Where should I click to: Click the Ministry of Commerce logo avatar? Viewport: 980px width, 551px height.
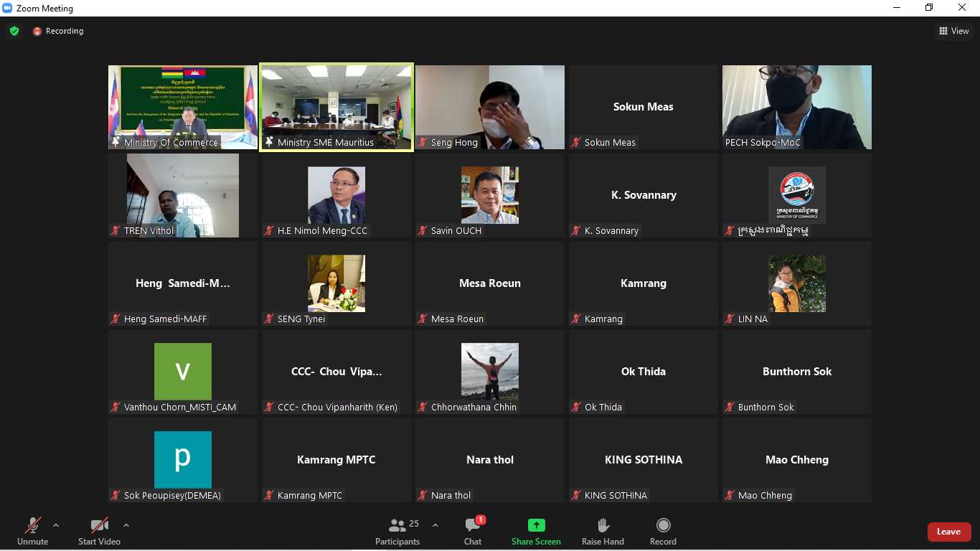pyautogui.click(x=797, y=195)
